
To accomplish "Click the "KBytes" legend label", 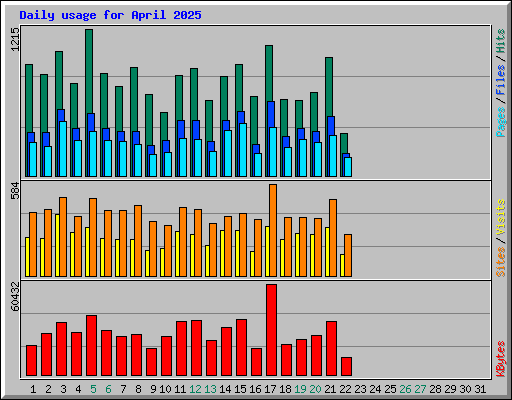I will (x=500, y=359).
